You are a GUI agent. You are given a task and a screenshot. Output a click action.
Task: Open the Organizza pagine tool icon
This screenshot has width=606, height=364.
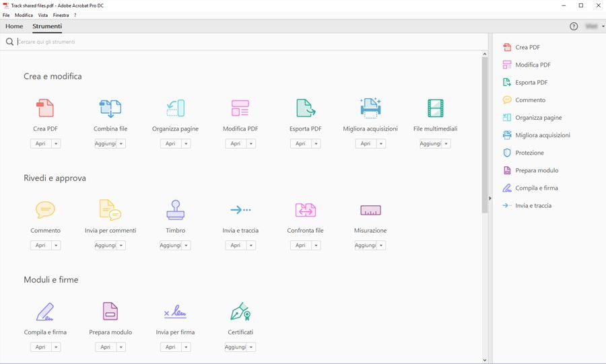(x=176, y=108)
